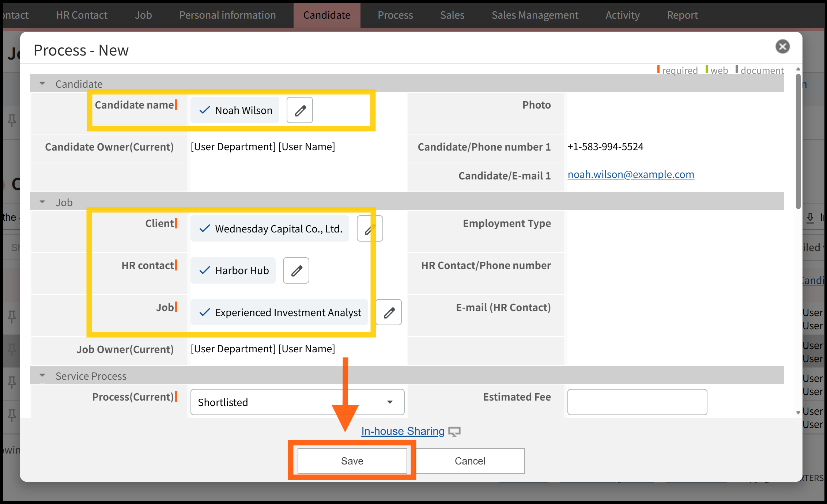This screenshot has height=504, width=827.
Task: Open the Process(Current) Shortlisted dropdown
Action: pos(297,402)
